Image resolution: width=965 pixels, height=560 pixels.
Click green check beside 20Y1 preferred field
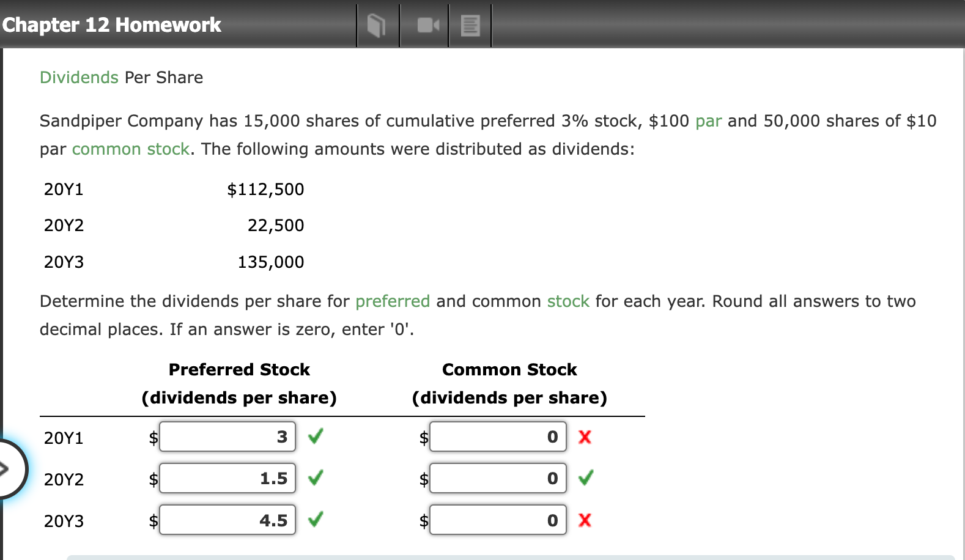tap(316, 437)
